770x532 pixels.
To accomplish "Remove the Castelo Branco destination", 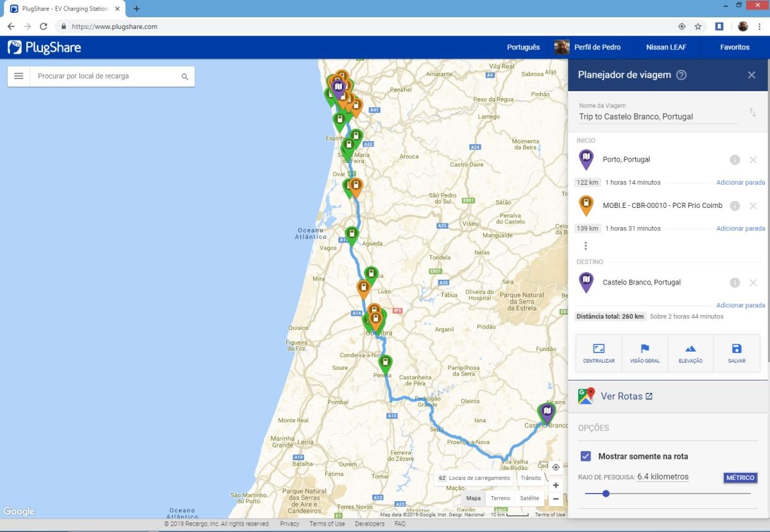I will [x=753, y=283].
